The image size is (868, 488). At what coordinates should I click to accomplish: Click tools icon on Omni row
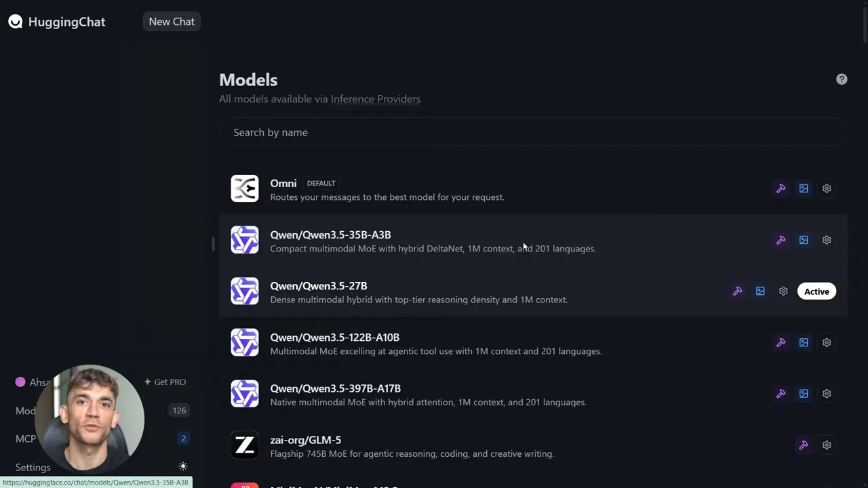[x=781, y=188]
